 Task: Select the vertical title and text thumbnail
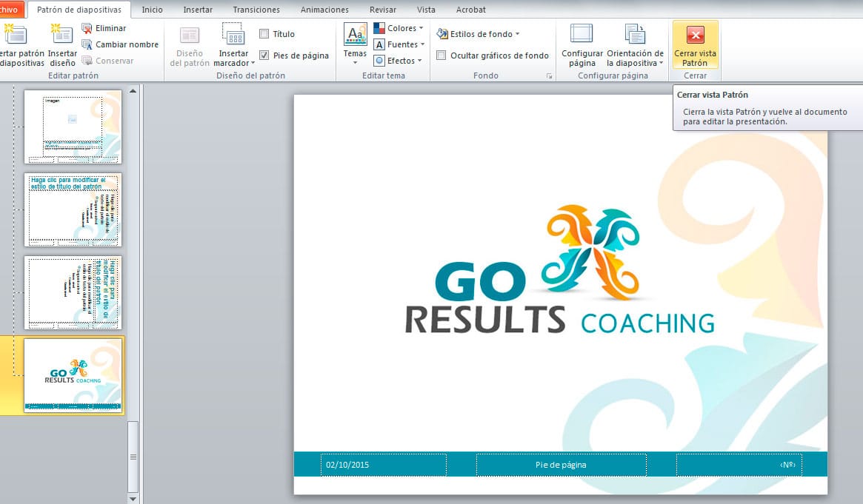click(73, 293)
